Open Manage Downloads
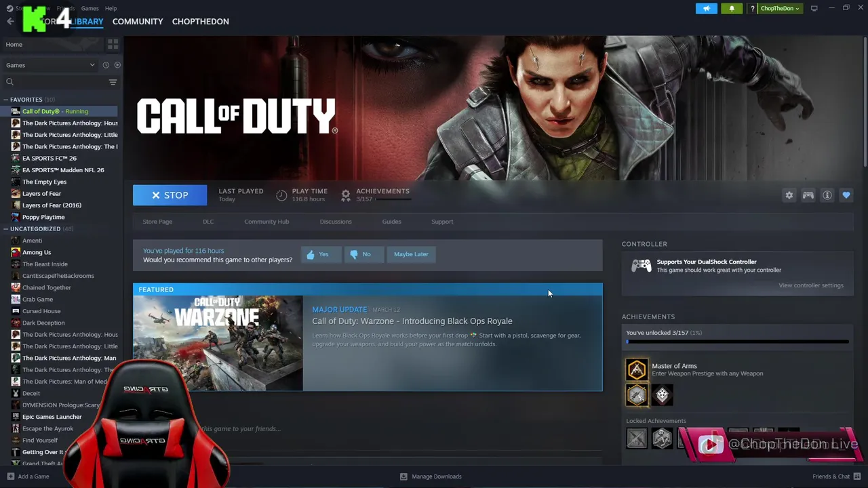Screen dimensions: 868x488 [431, 476]
